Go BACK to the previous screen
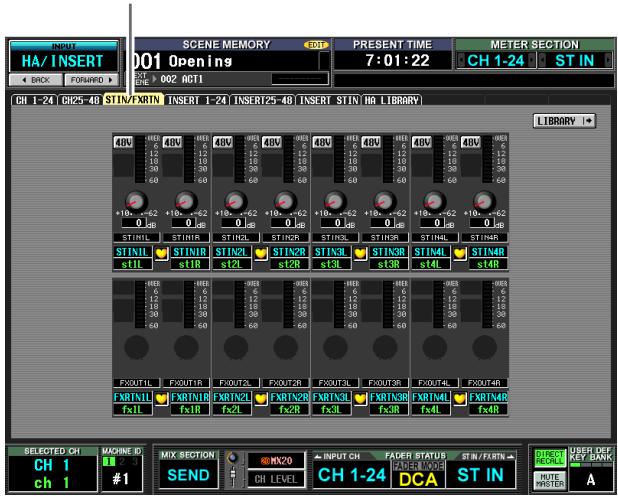 click(36, 80)
